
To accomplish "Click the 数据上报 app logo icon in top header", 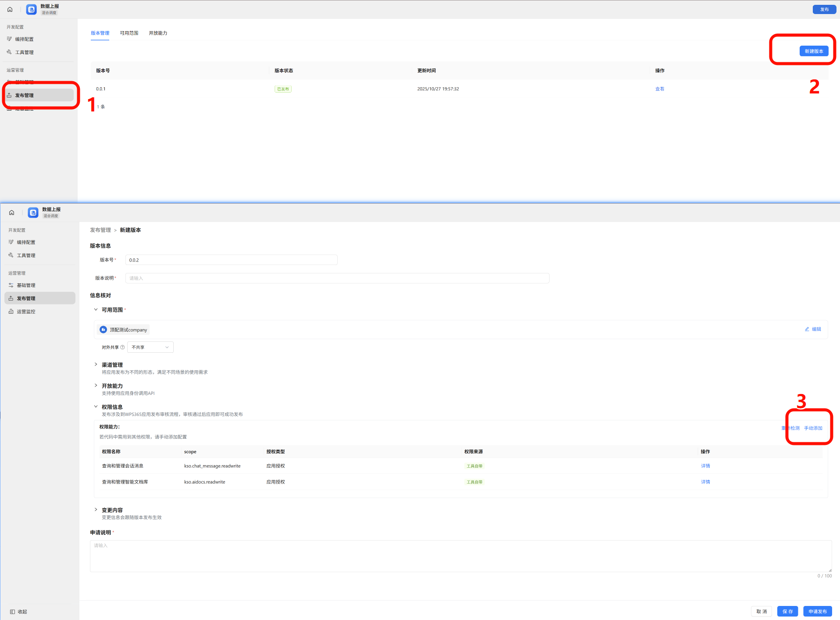I will click(x=32, y=10).
